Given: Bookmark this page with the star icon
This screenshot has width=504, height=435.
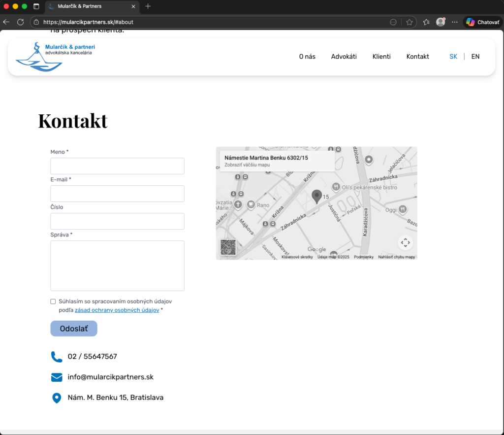Looking at the screenshot, I should (409, 22).
